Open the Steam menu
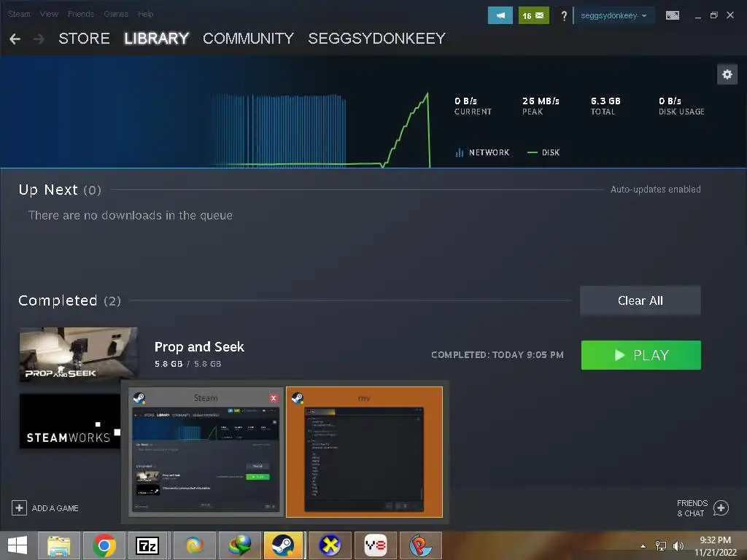The width and height of the screenshot is (747, 560). (19, 15)
